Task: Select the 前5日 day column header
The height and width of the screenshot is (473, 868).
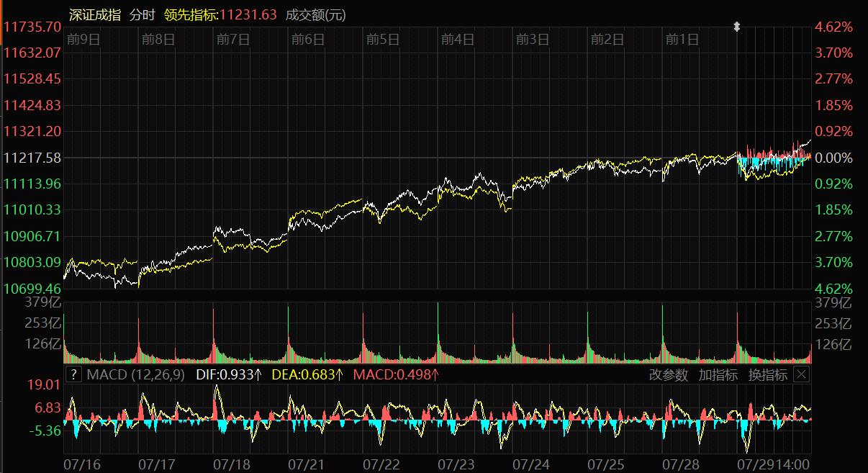Action: coord(382,40)
